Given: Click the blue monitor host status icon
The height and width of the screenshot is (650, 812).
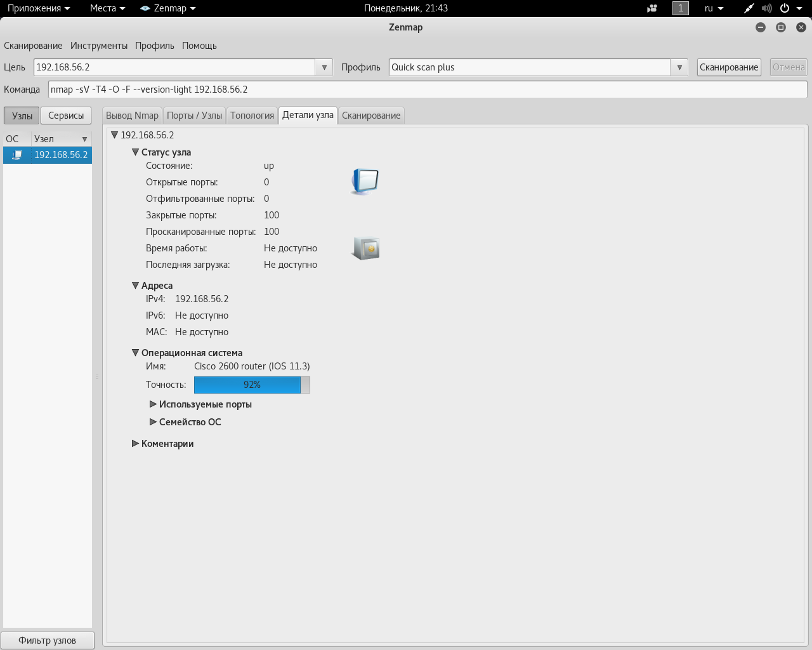Looking at the screenshot, I should [365, 182].
